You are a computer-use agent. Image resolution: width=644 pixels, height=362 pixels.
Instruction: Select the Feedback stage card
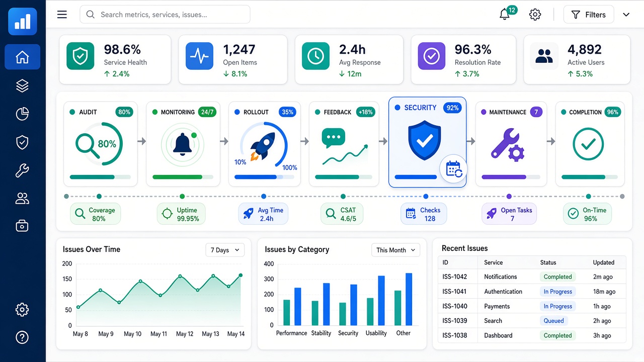pos(344,144)
